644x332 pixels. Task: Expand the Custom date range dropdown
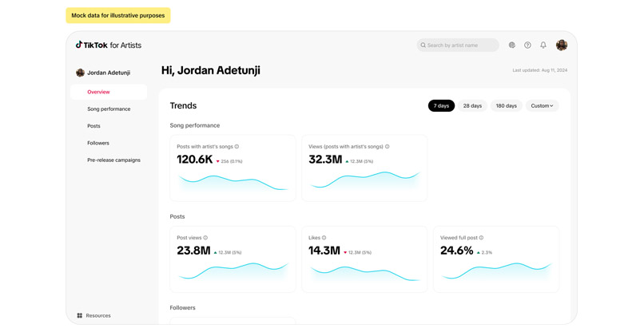[542, 105]
